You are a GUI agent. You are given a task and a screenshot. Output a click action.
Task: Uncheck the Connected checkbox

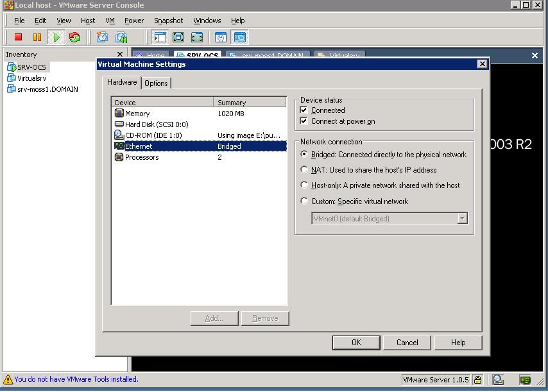[x=304, y=110]
